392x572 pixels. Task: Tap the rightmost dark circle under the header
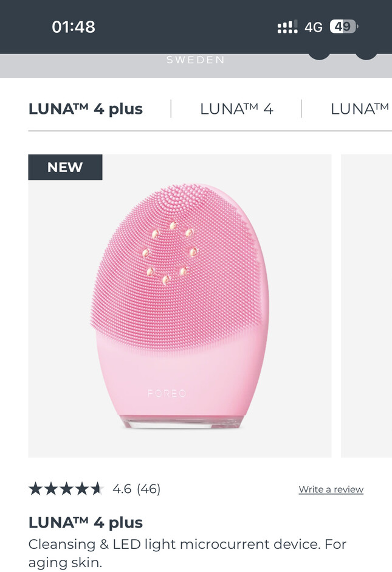click(x=366, y=56)
